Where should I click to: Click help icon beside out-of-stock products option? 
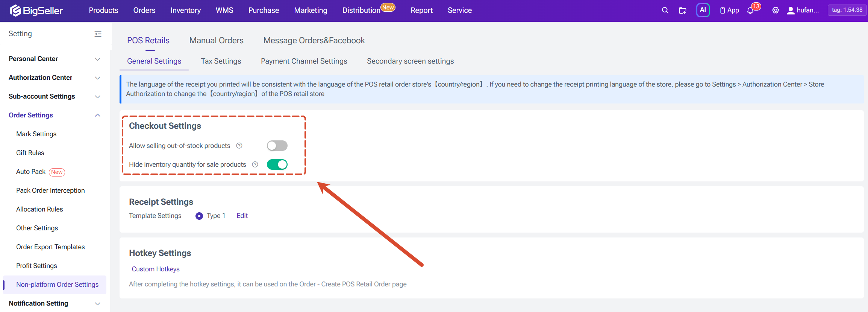[239, 146]
